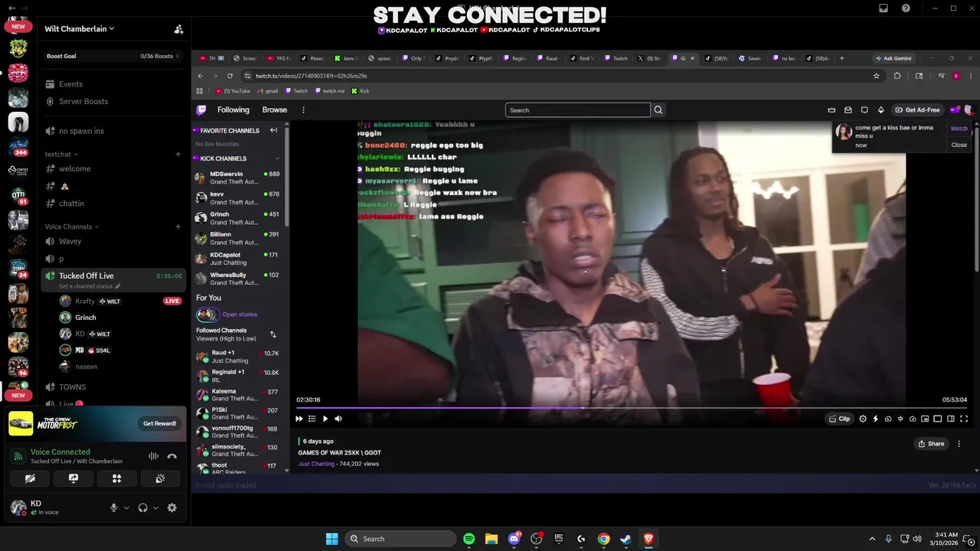Image resolution: width=980 pixels, height=551 pixels.
Task: Collapse the textchat category
Action: tap(61, 154)
